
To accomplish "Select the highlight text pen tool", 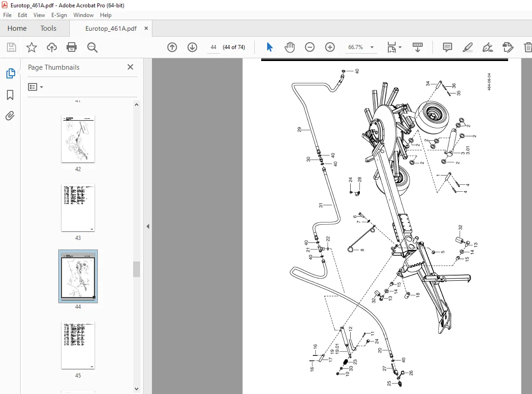I will click(x=468, y=47).
